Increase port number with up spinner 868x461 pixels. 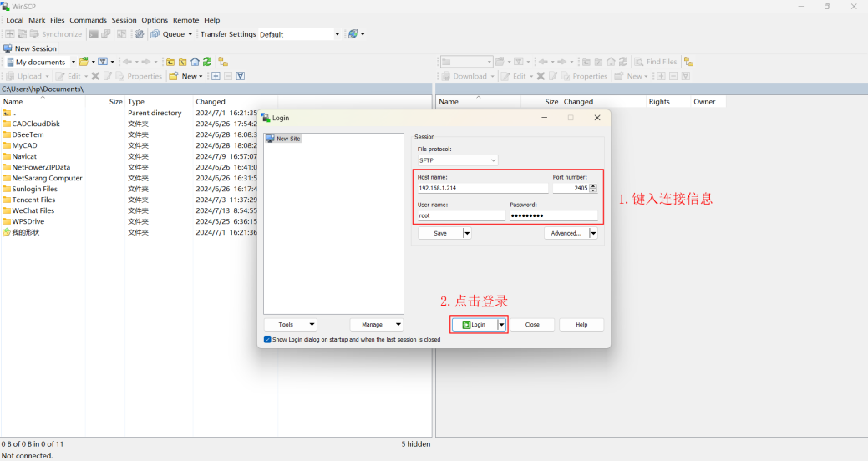click(x=593, y=186)
